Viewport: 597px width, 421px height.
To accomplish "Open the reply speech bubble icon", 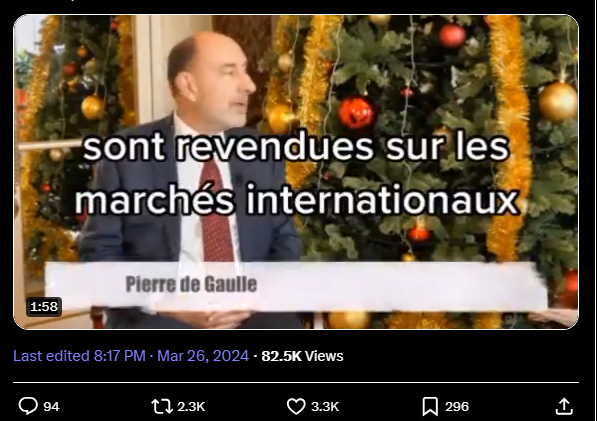I will pos(28,406).
